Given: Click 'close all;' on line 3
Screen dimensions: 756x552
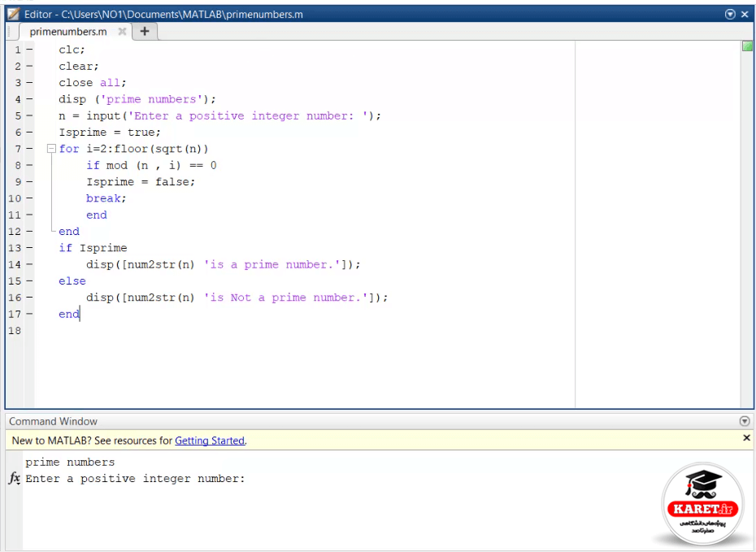Looking at the screenshot, I should [x=93, y=83].
